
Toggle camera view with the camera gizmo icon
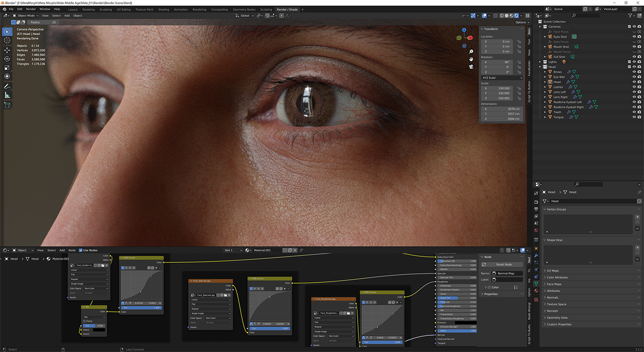(471, 67)
